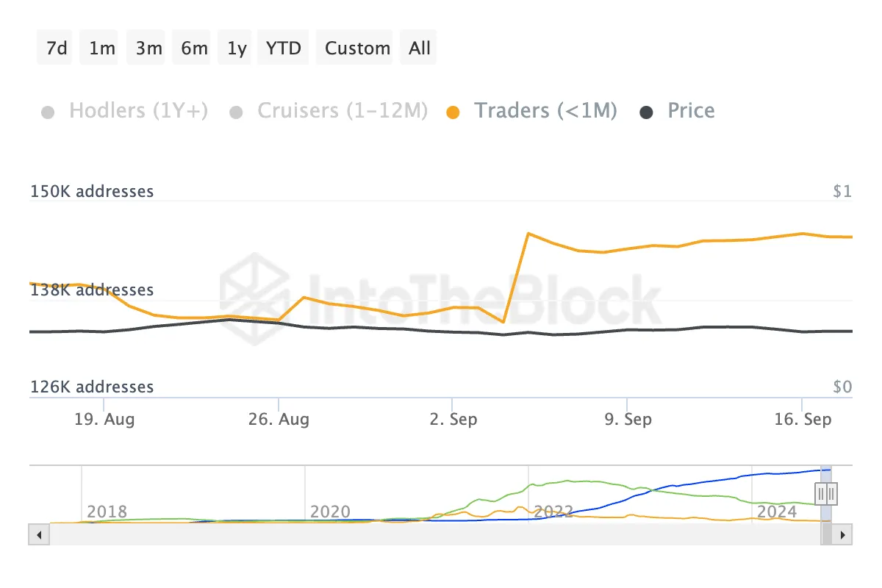Viewport: 882px width, 588px height.
Task: Click the scrollbar thumb at the right
Action: point(826,534)
